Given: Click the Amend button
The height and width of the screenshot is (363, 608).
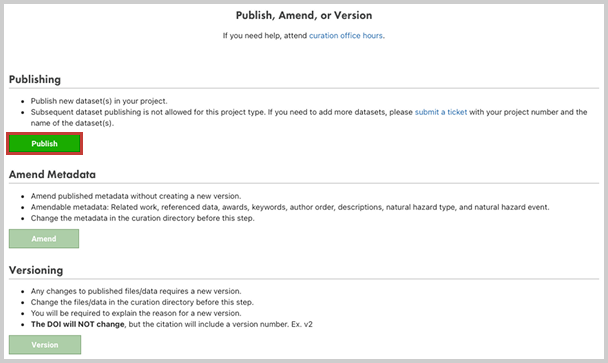Looking at the screenshot, I should [44, 239].
